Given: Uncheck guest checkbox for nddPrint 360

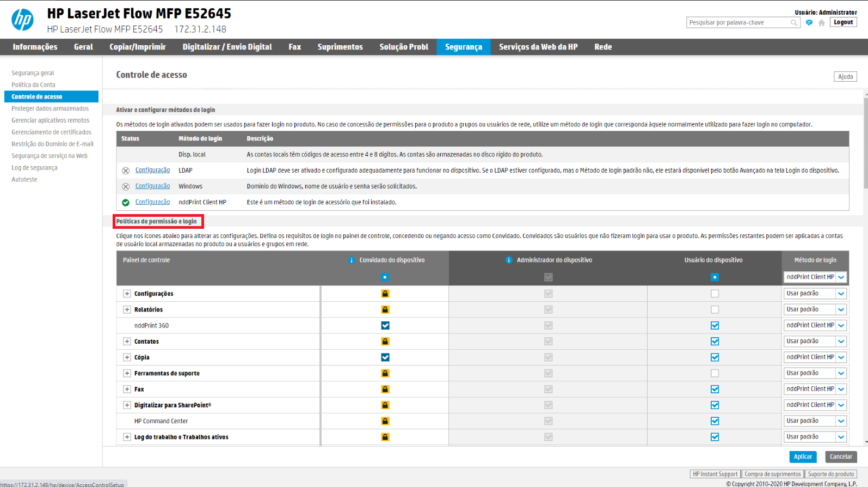Looking at the screenshot, I should [x=385, y=326].
